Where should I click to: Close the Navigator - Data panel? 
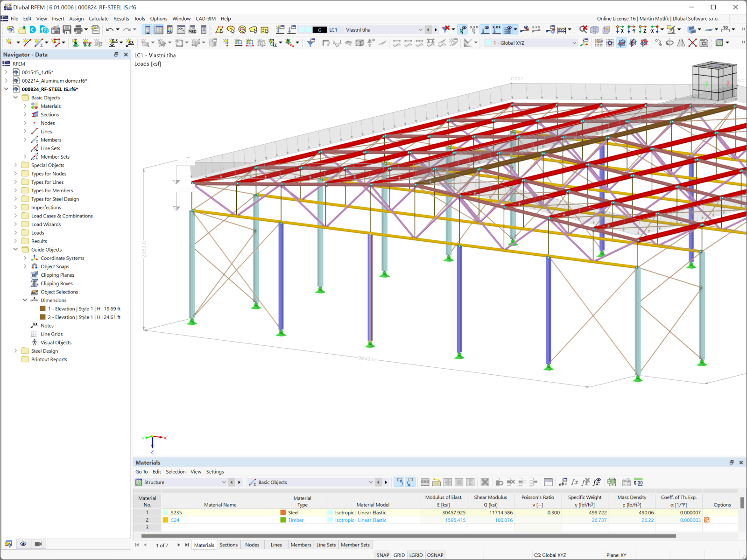(126, 55)
